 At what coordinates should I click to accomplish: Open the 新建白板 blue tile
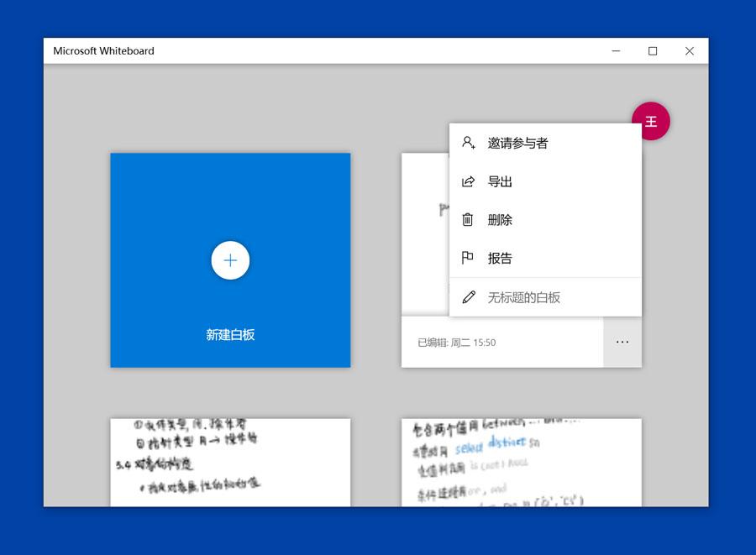pos(230,260)
